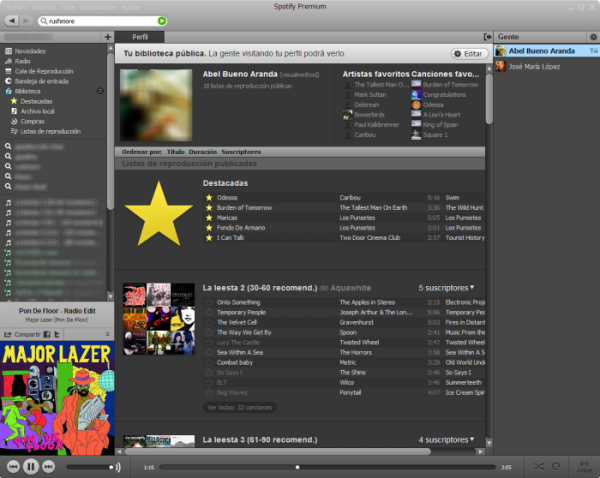Go back with the left navigation arrow
This screenshot has width=600, height=478.
tap(12, 21)
